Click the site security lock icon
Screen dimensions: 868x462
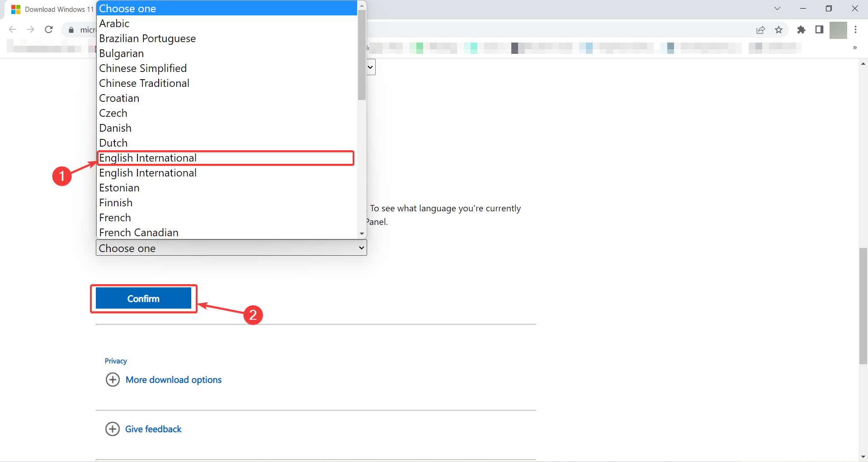click(x=71, y=29)
